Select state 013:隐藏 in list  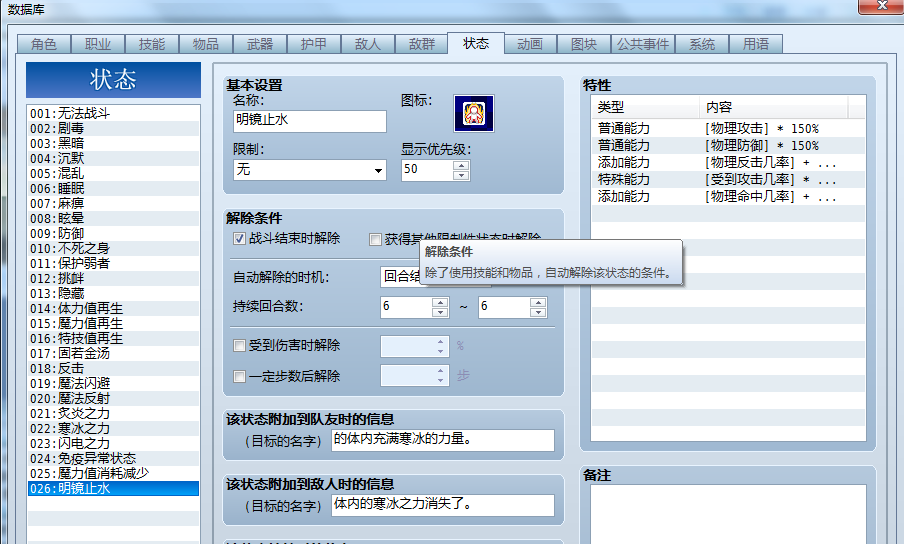114,293
